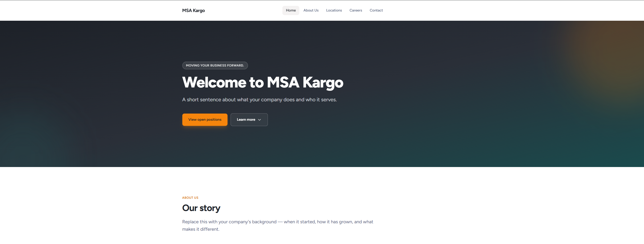The width and height of the screenshot is (644, 244).
Task: Click the Our story heading
Action: (x=201, y=208)
